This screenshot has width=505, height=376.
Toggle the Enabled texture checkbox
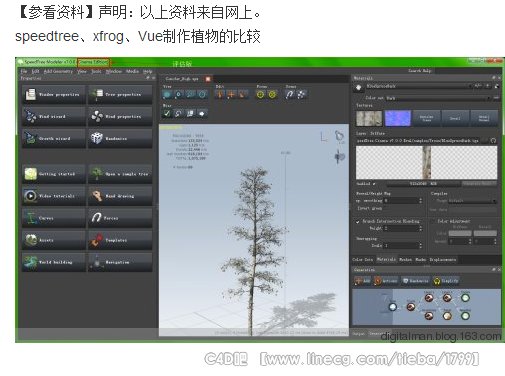click(374, 184)
